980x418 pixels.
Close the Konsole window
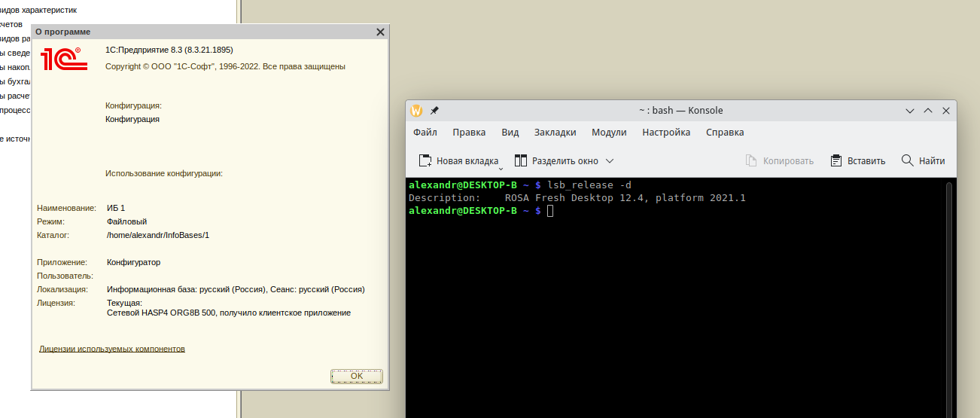tap(946, 111)
